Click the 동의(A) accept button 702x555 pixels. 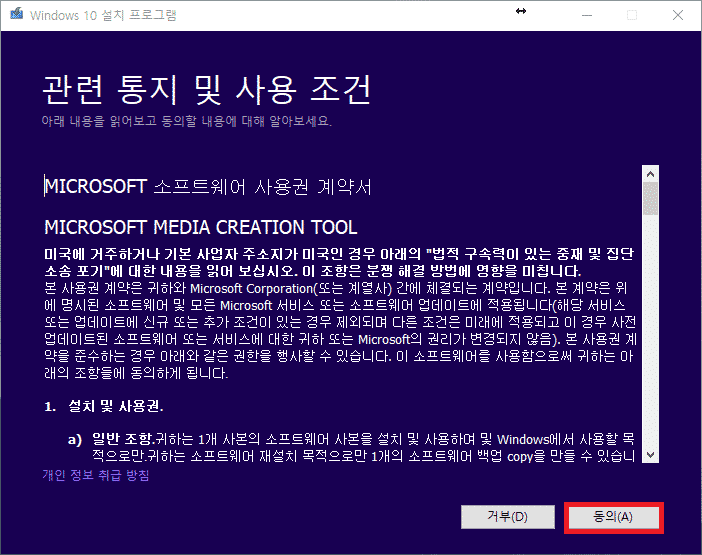613,517
